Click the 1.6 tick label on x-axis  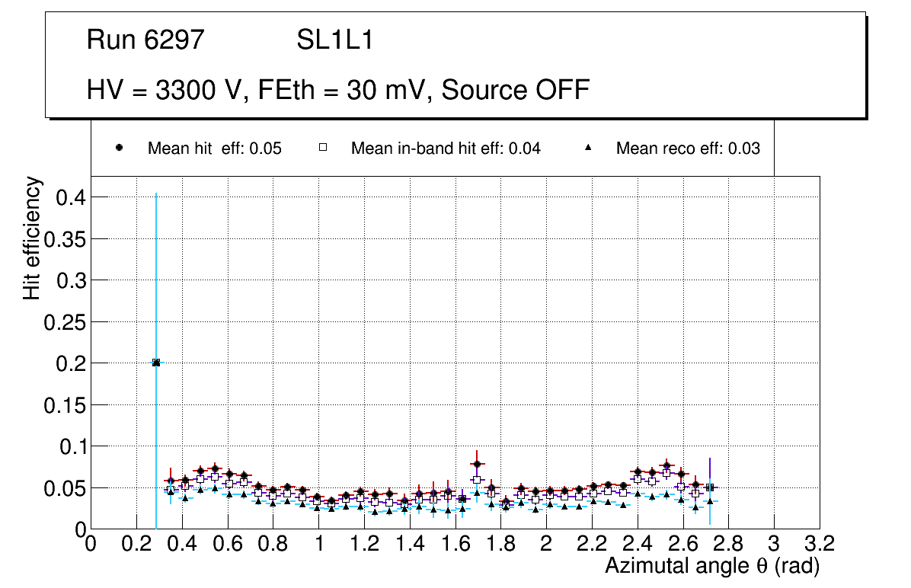click(x=455, y=544)
